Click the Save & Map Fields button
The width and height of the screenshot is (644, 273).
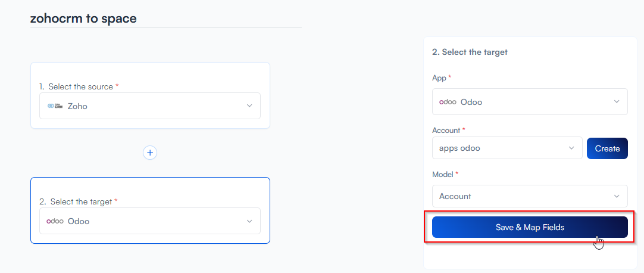click(x=530, y=227)
